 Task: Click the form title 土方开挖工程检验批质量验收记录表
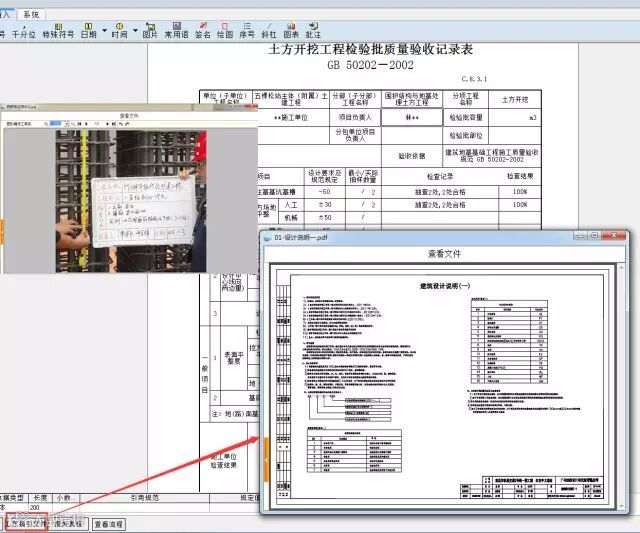[371, 49]
